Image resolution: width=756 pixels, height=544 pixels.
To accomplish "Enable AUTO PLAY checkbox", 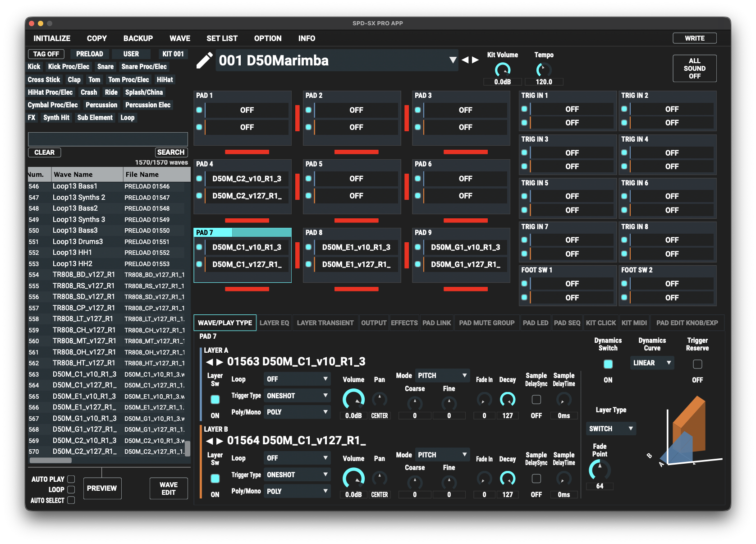I will pyautogui.click(x=71, y=479).
